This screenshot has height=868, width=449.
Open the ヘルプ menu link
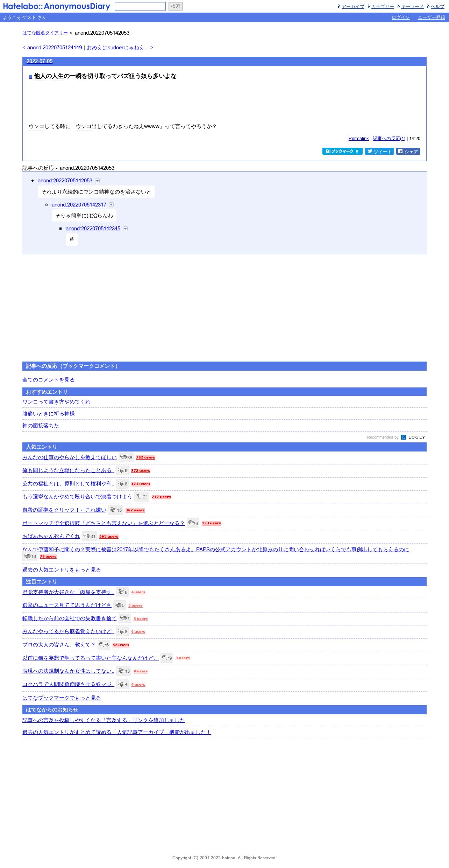tap(437, 6)
